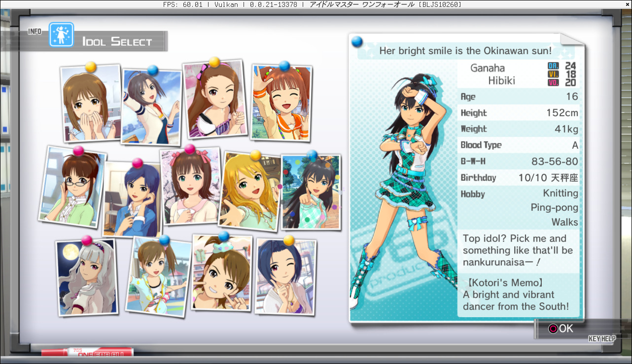The height and width of the screenshot is (364, 632).
Task: Select the shy short brown-haired idol covering her mouth
Action: 91,103
